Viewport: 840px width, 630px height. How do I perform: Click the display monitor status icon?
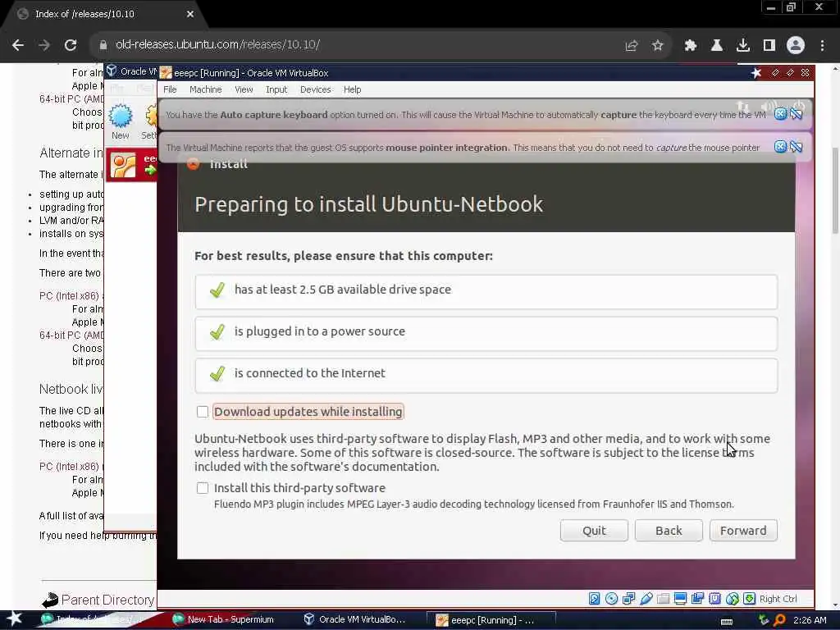click(x=680, y=599)
